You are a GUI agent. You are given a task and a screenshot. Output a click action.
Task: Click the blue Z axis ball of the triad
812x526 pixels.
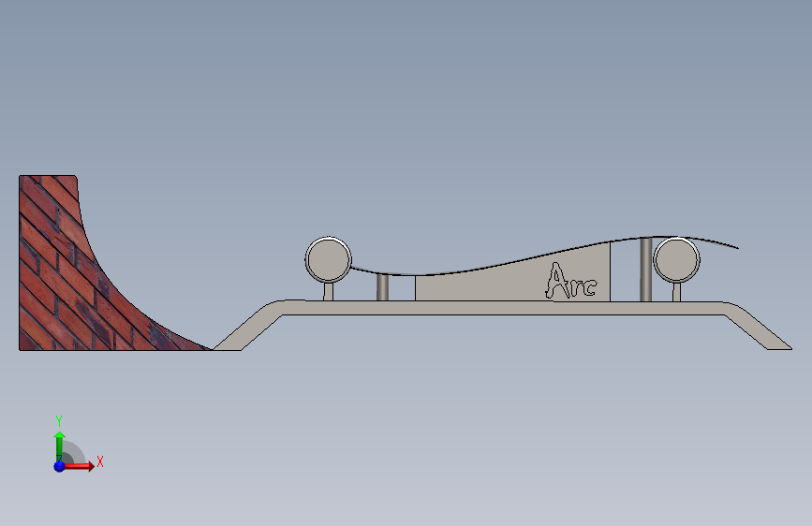(x=60, y=466)
